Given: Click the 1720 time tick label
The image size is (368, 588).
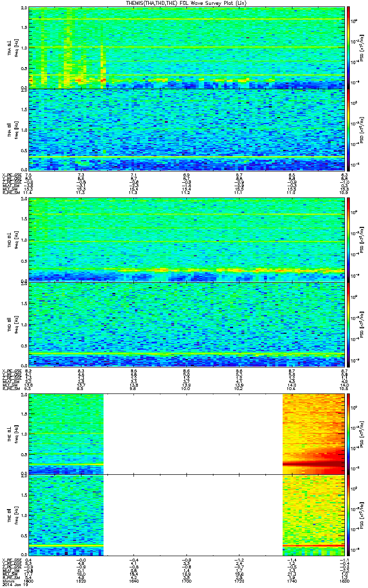Looking at the screenshot, I should click(238, 581).
